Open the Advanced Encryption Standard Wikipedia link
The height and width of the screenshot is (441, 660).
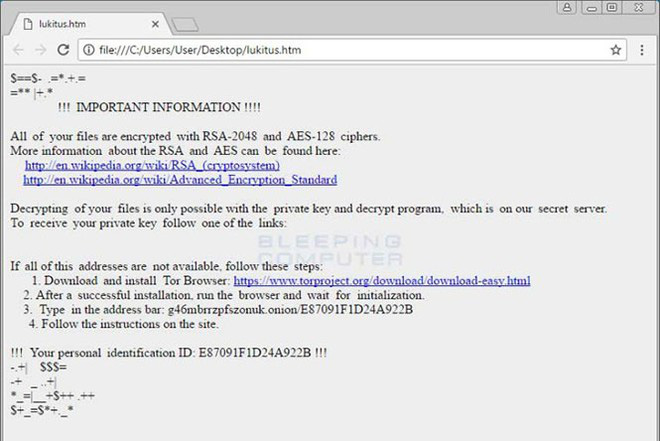(180, 180)
